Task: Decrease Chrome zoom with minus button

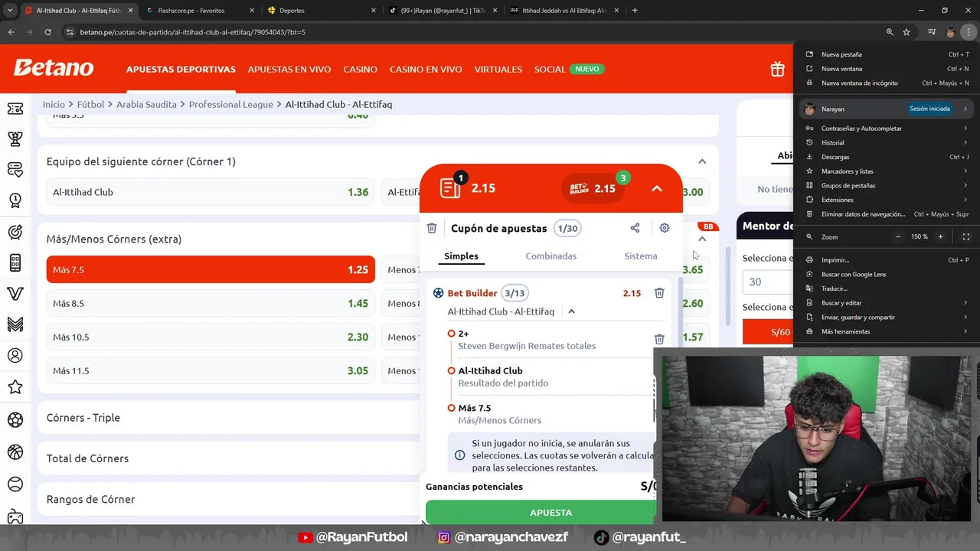Action: pos(898,236)
